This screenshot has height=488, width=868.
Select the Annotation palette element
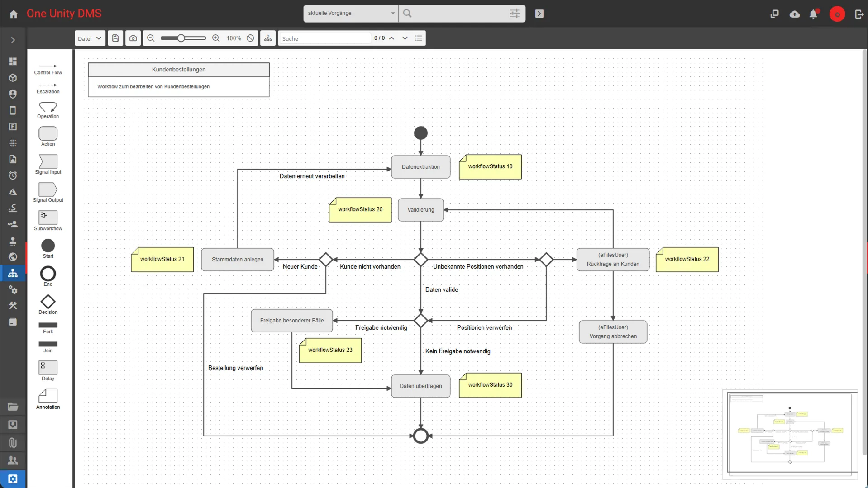[x=48, y=399]
